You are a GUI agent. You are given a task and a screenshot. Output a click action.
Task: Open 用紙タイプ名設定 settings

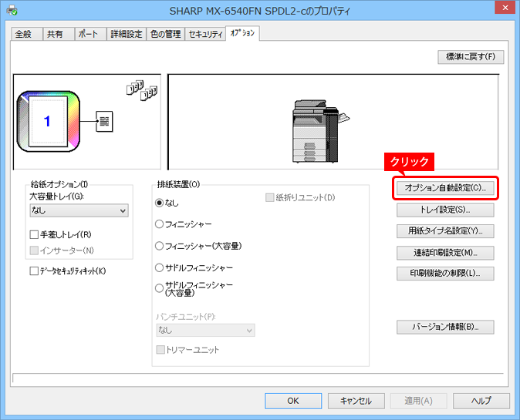(x=445, y=231)
